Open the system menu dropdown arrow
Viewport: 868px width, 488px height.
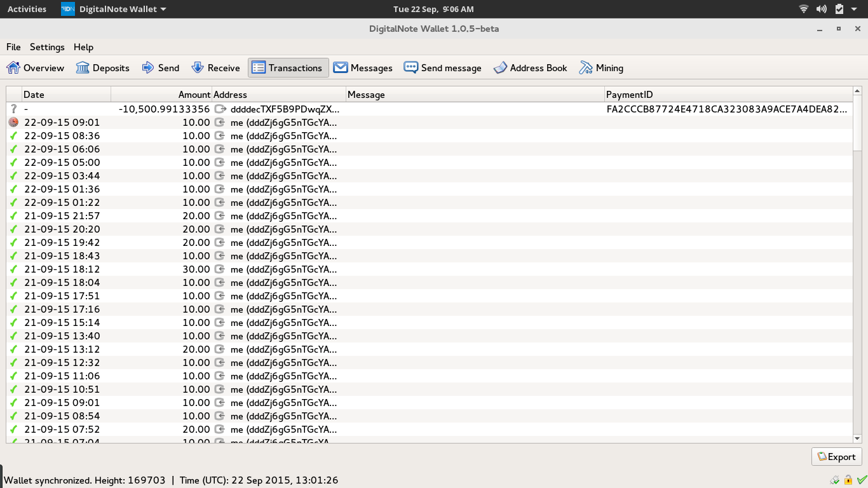pos(854,9)
